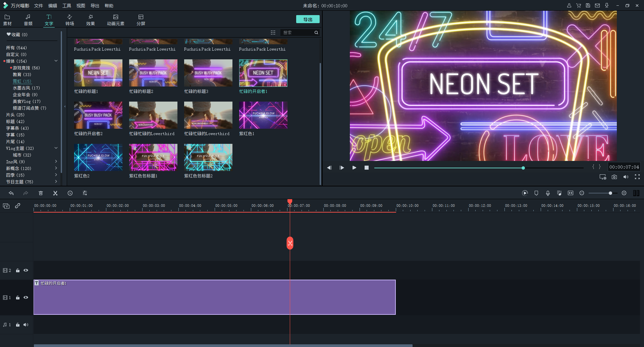Image resolution: width=644 pixels, height=347 pixels.
Task: Expand the 新概念 (120) category
Action: coord(56,168)
